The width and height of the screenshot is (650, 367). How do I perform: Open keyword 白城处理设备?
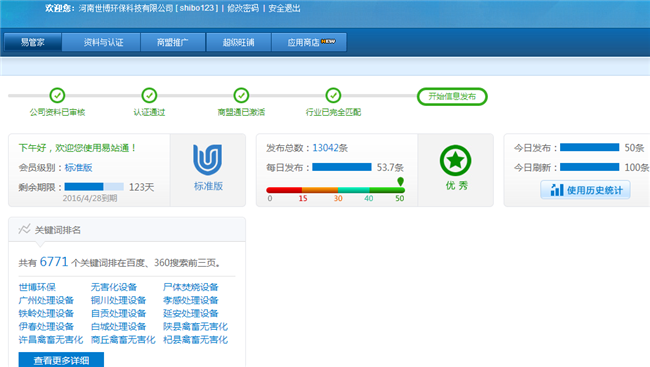(119, 327)
